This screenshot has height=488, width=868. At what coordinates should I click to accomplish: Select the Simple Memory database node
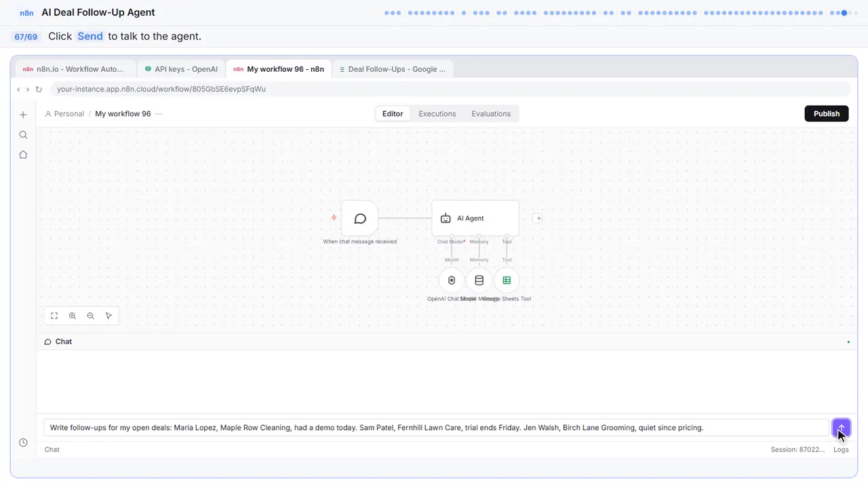click(x=479, y=281)
